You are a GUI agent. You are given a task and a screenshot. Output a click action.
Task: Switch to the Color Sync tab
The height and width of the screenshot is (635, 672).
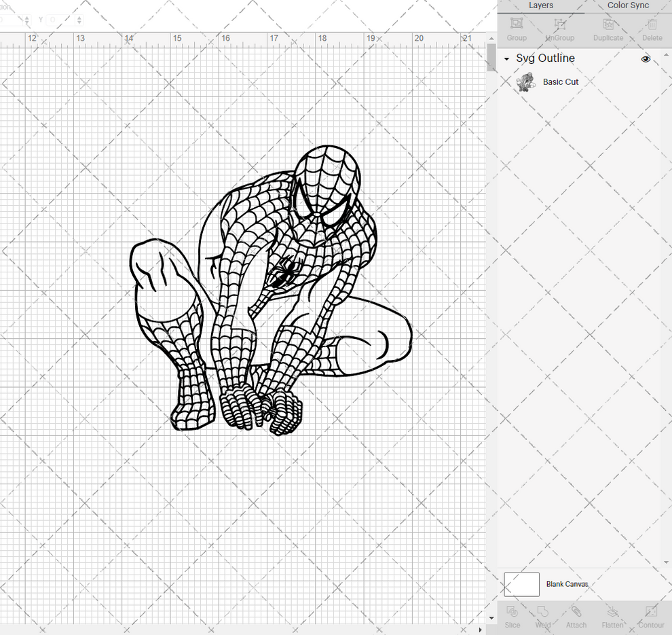[x=627, y=5]
